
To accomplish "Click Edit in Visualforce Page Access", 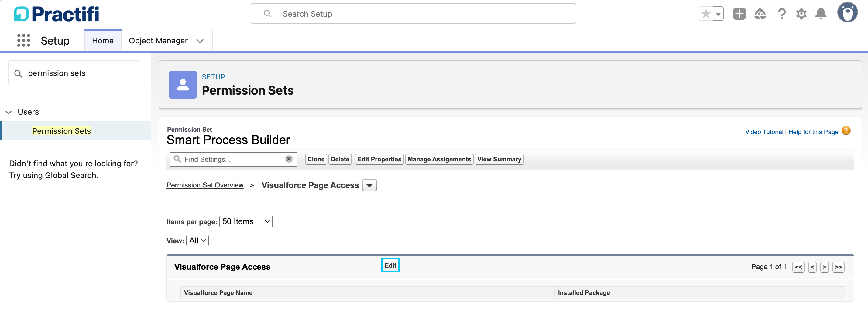I will [x=390, y=265].
